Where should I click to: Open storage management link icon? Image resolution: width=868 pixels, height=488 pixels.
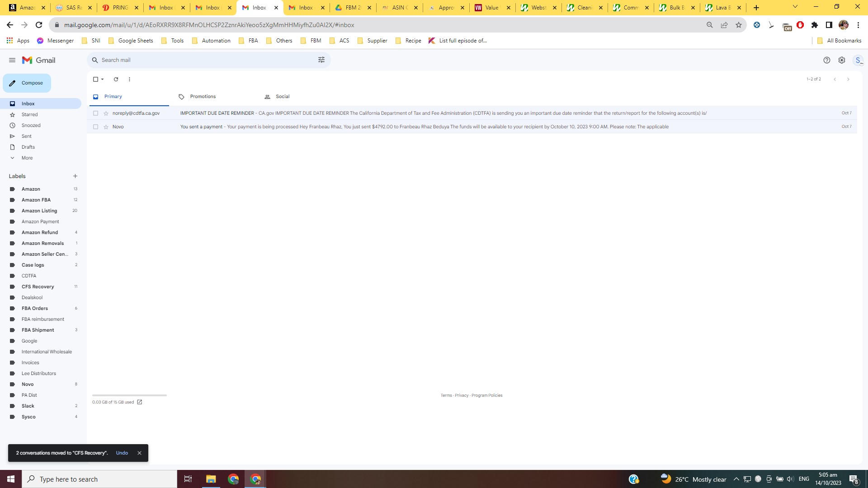(x=140, y=402)
